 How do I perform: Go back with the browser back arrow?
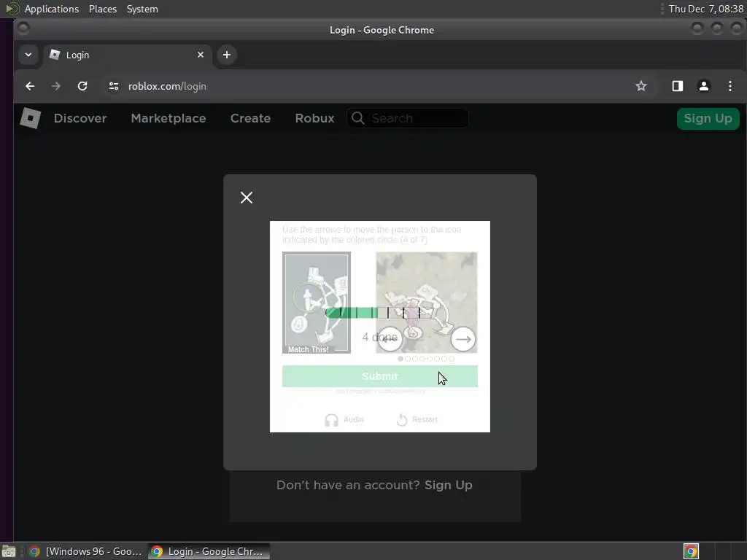click(30, 86)
